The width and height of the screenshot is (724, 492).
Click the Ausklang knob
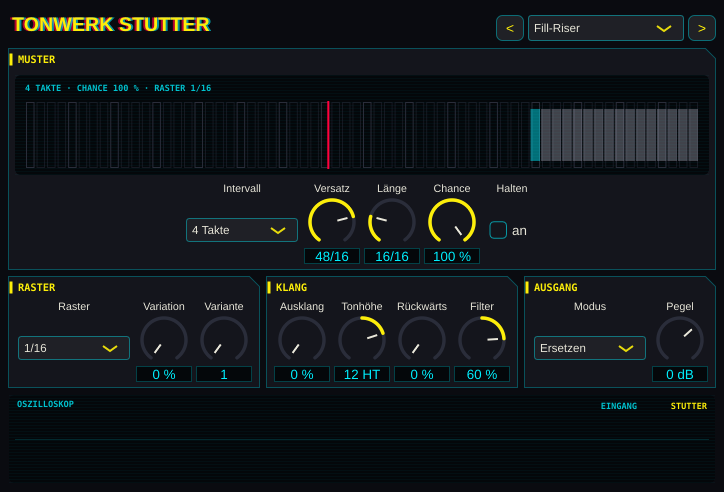pos(302,340)
